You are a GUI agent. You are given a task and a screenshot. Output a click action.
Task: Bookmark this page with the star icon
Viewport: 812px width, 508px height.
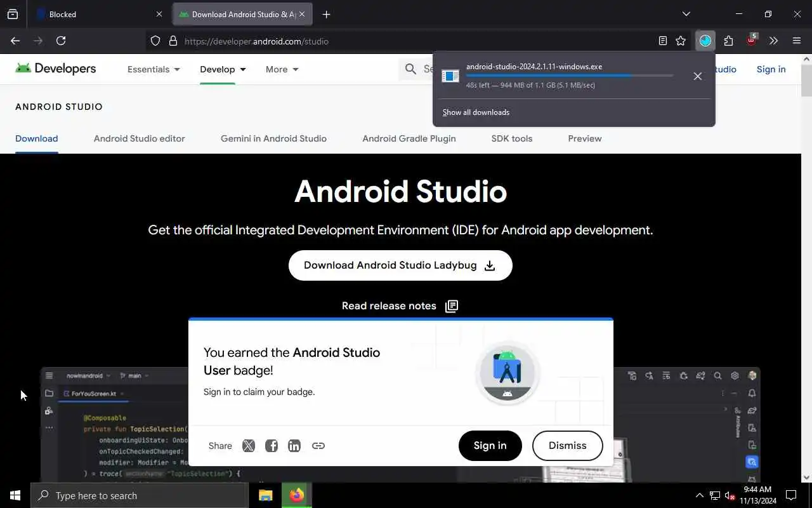point(681,41)
